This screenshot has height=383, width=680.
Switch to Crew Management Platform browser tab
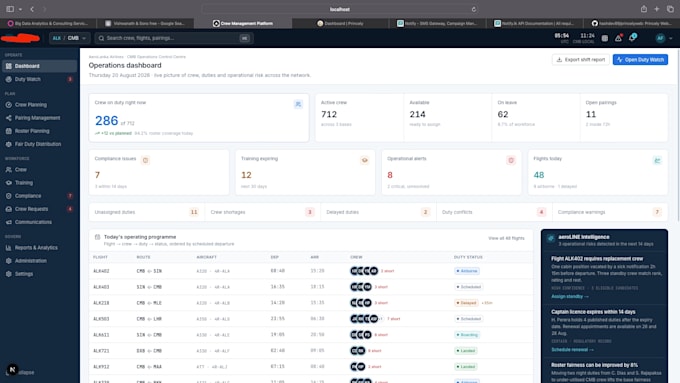pos(242,23)
